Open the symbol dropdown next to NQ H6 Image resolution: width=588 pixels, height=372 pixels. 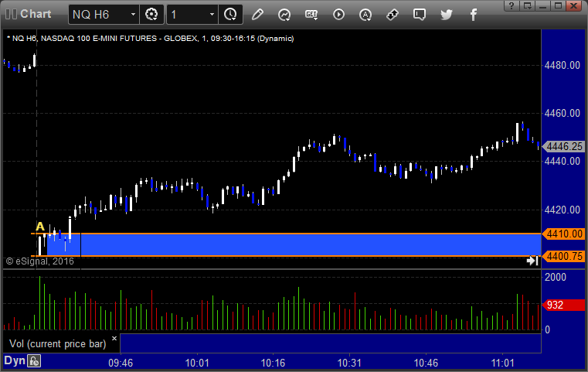pos(133,15)
